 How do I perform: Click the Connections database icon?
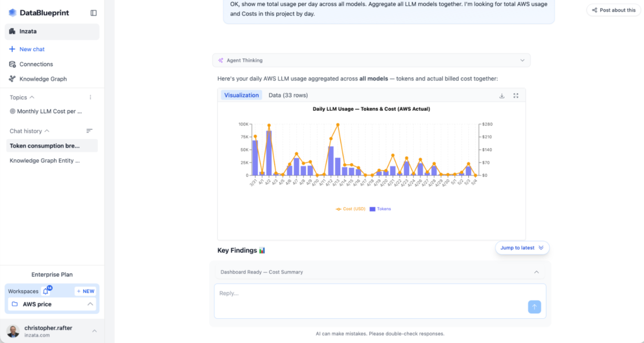tap(12, 64)
